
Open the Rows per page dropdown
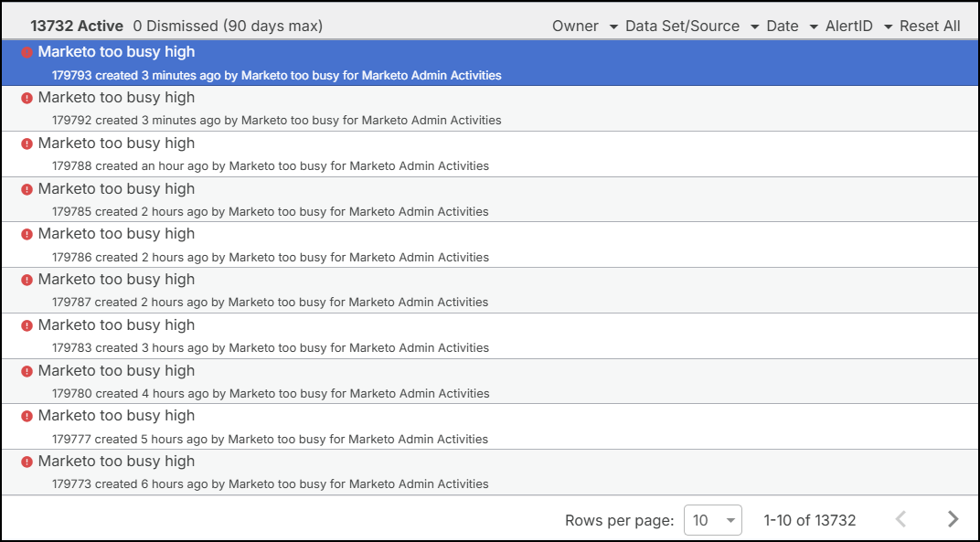(x=712, y=520)
